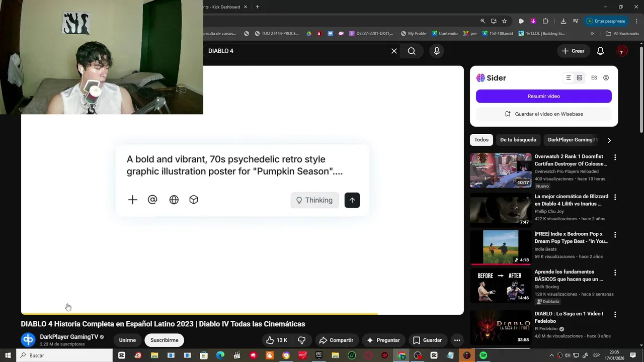Viewport: 644px width, 362px height.
Task: Select the Todos filter chip
Action: point(481,140)
